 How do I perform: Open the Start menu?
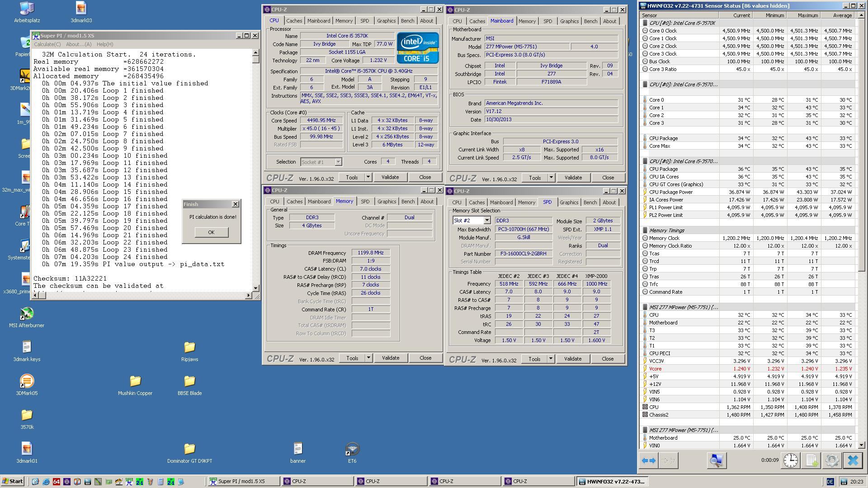click(12, 481)
